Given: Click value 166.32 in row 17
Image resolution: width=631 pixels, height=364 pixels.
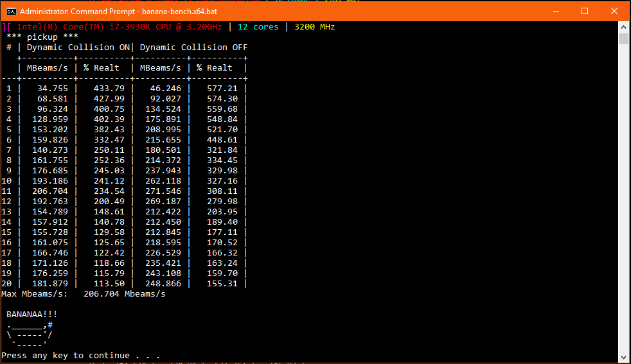Looking at the screenshot, I should pos(222,253).
